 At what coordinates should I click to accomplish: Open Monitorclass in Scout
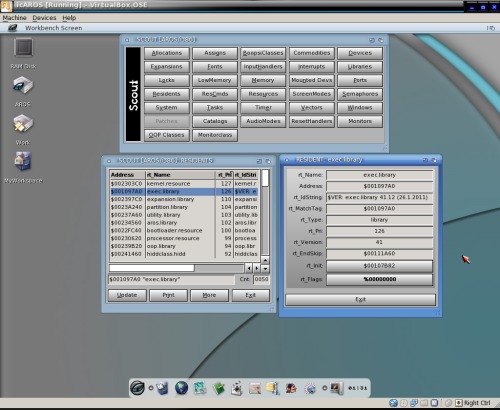(x=215, y=135)
